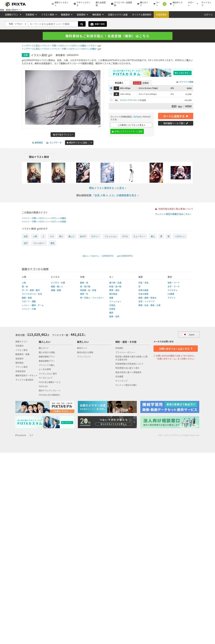The width and height of the screenshot is (215, 644).
Task: Click 類似イラスト素材をもっと見る link
Action: coord(107,188)
